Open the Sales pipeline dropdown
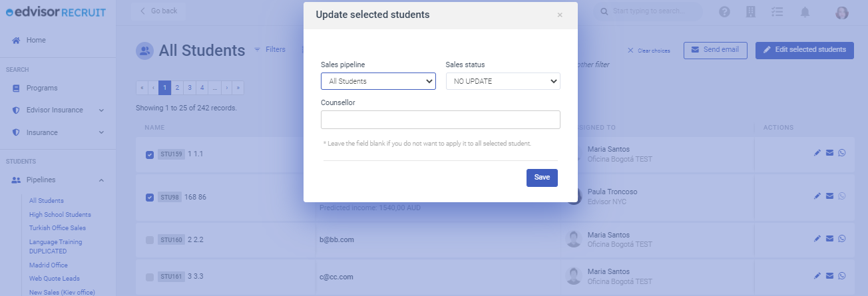This screenshot has width=868, height=296. [378, 81]
